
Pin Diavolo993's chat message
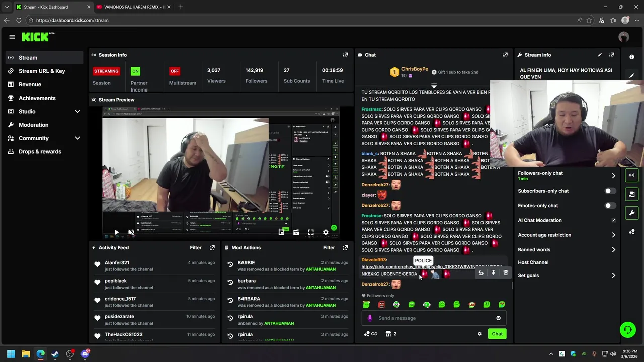(493, 273)
